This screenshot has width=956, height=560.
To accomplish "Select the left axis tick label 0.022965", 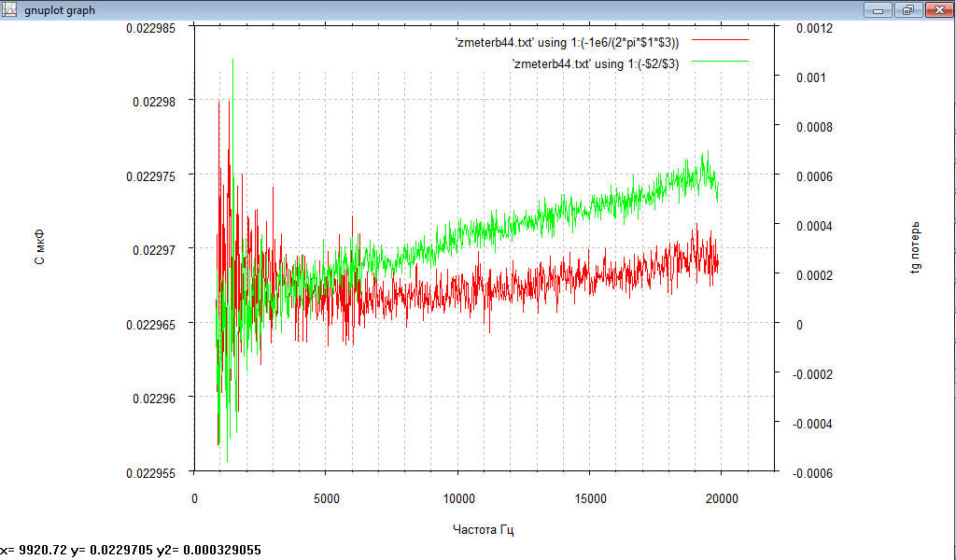I will (x=150, y=325).
